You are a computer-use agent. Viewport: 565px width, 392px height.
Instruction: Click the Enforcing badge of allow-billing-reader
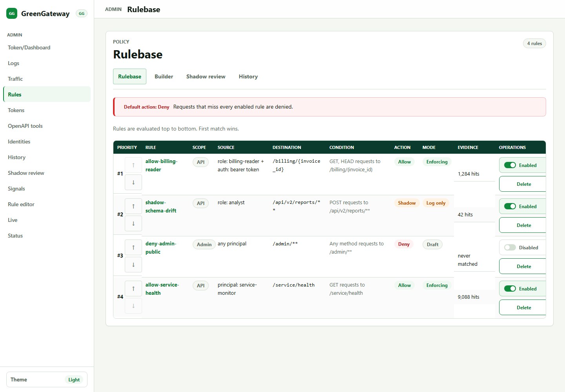tap(437, 162)
